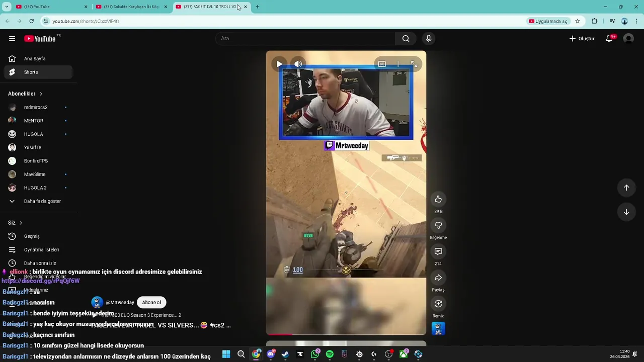
Task: Click the Uygulamada aç button
Action: pos(548,21)
